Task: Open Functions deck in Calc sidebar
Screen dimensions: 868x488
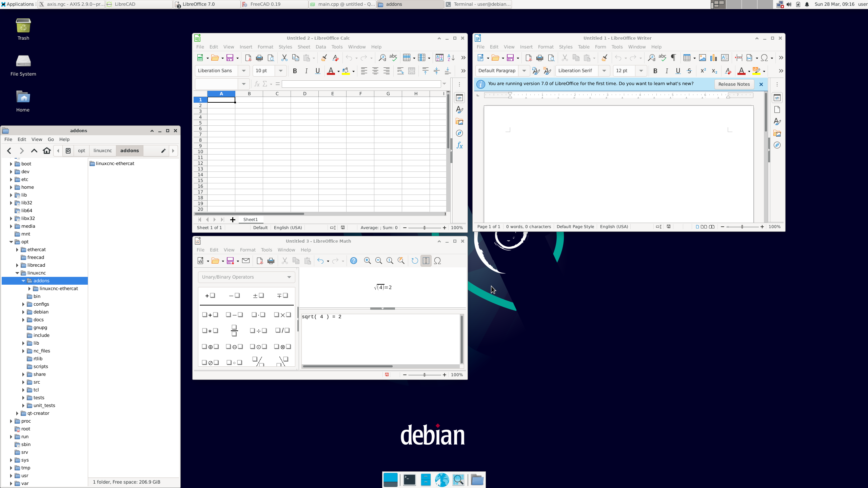Action: (459, 145)
